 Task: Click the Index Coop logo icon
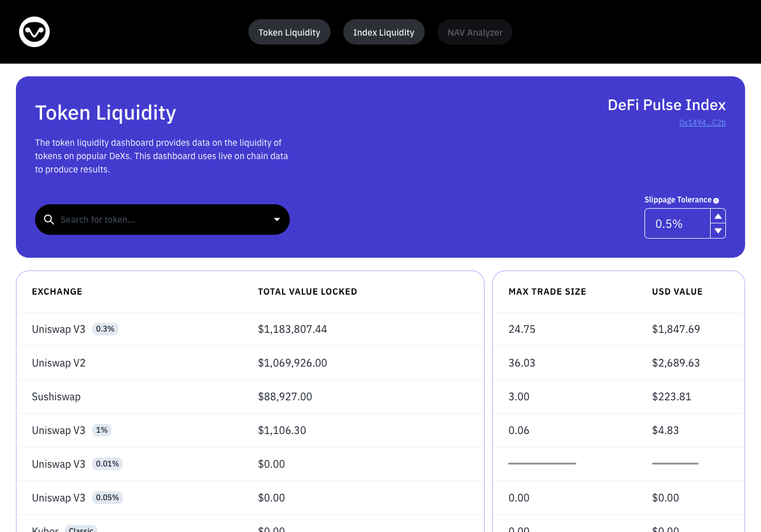tap(34, 32)
